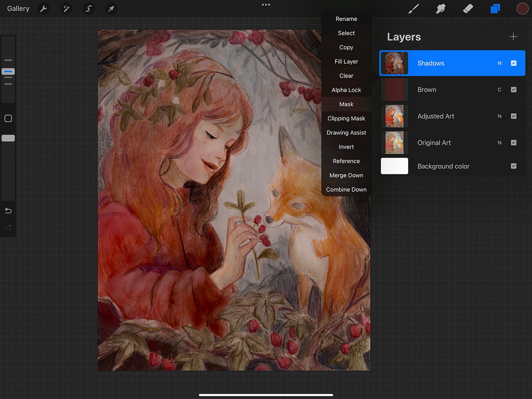Open the Actions wrench menu
The image size is (532, 399).
coord(43,8)
